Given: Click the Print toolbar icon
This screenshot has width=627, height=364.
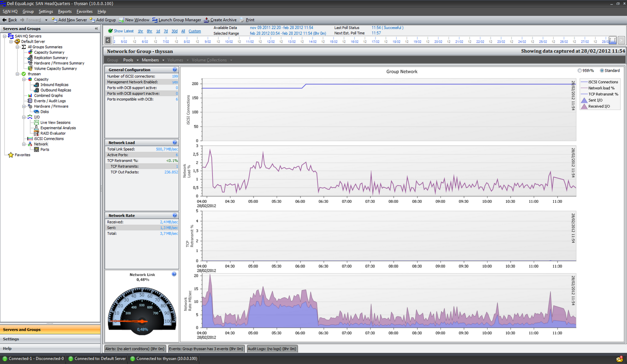Looking at the screenshot, I should 242,20.
